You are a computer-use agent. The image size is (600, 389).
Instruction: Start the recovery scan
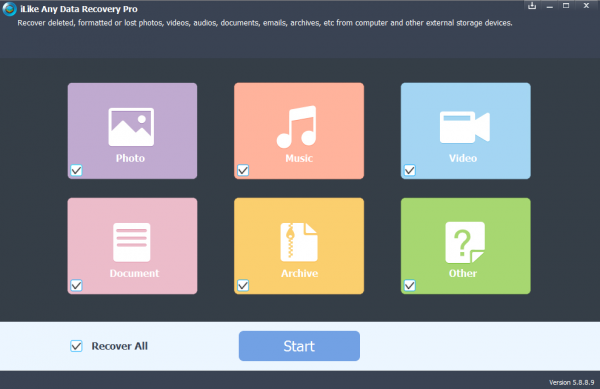click(x=299, y=346)
